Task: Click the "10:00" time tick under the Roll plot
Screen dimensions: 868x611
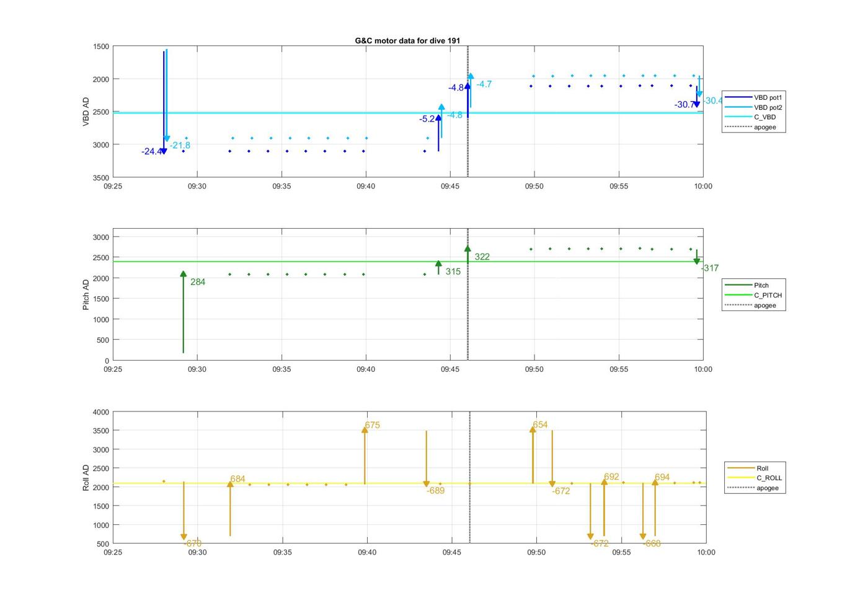Action: point(706,552)
